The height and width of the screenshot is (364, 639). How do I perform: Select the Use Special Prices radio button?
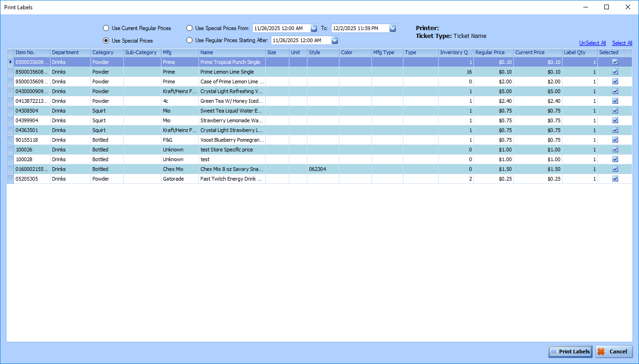[x=106, y=41]
